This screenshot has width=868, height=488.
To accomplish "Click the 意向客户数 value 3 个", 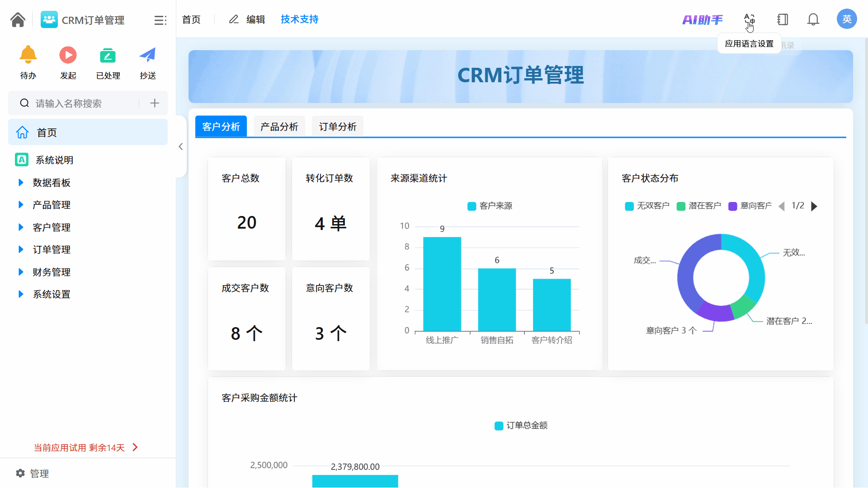I will 330,333.
